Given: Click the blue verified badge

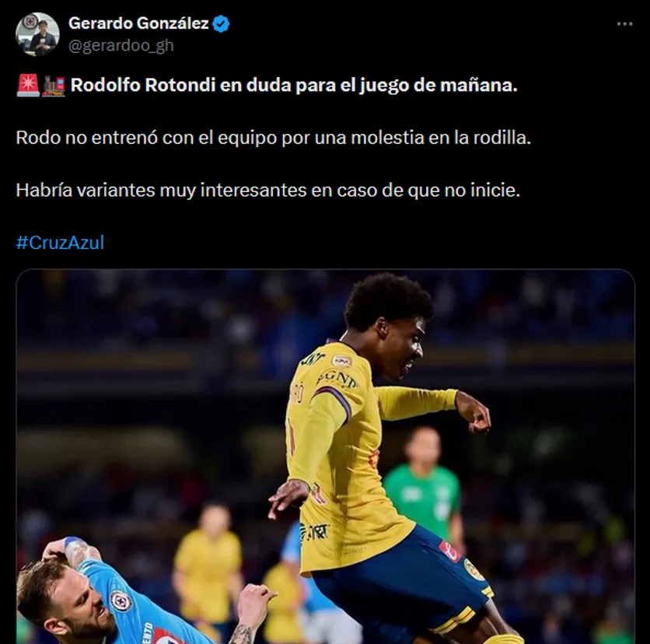Looking at the screenshot, I should point(221,23).
